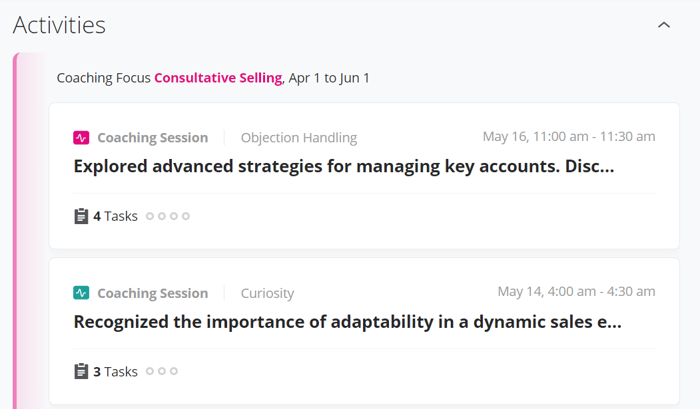This screenshot has width=700, height=409.
Task: Toggle second task circle in 4 Tasks row
Action: pyautogui.click(x=162, y=216)
